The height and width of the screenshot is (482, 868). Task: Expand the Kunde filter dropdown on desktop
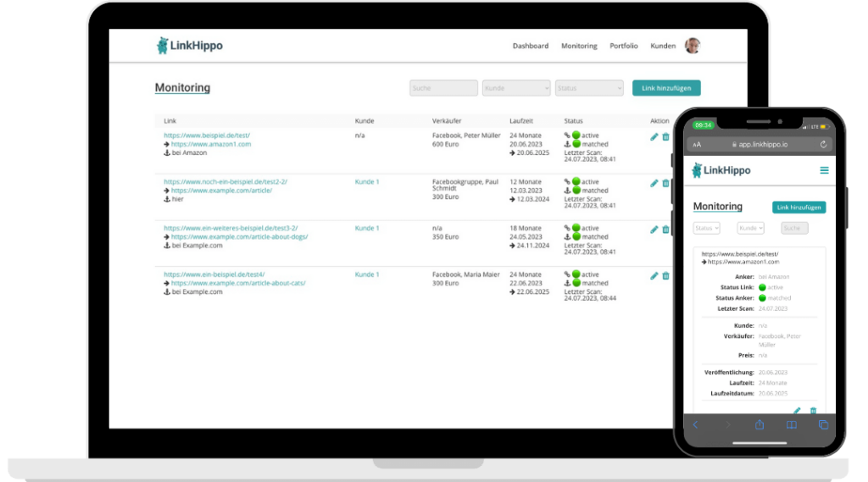point(516,88)
